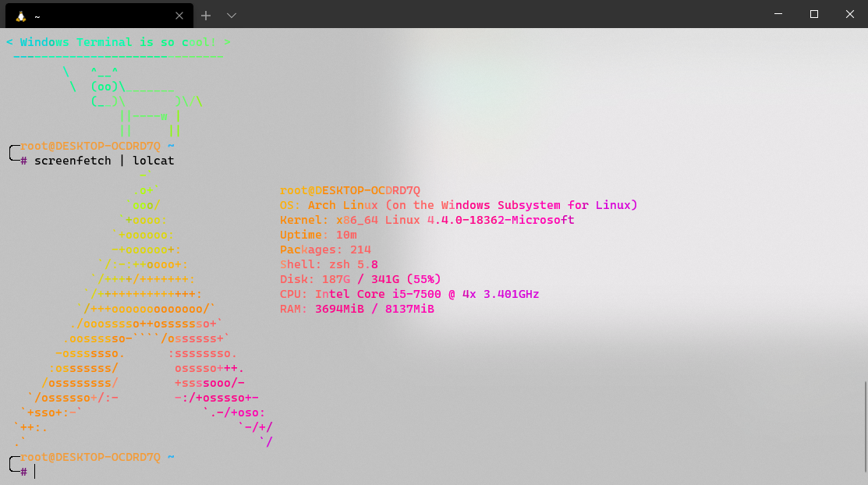Expand the new tab profile dropdown
Screen dimensions: 868x485
[x=232, y=16]
